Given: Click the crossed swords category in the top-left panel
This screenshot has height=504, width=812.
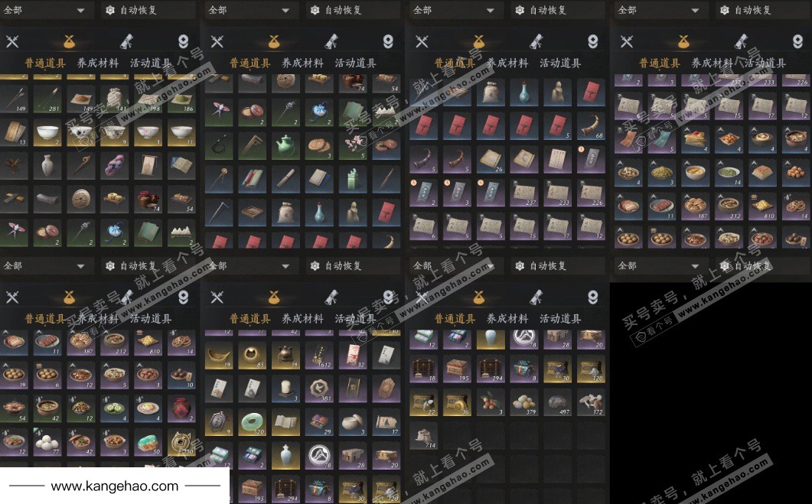Looking at the screenshot, I should click(x=12, y=41).
